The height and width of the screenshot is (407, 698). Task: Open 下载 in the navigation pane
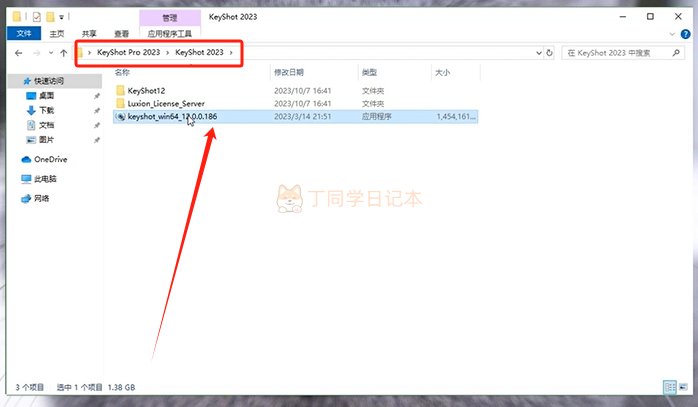46,110
